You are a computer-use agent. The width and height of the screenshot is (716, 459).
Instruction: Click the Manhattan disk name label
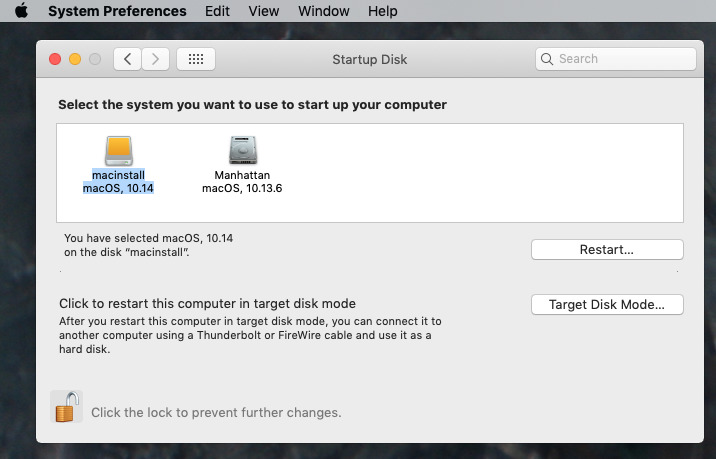coord(242,175)
